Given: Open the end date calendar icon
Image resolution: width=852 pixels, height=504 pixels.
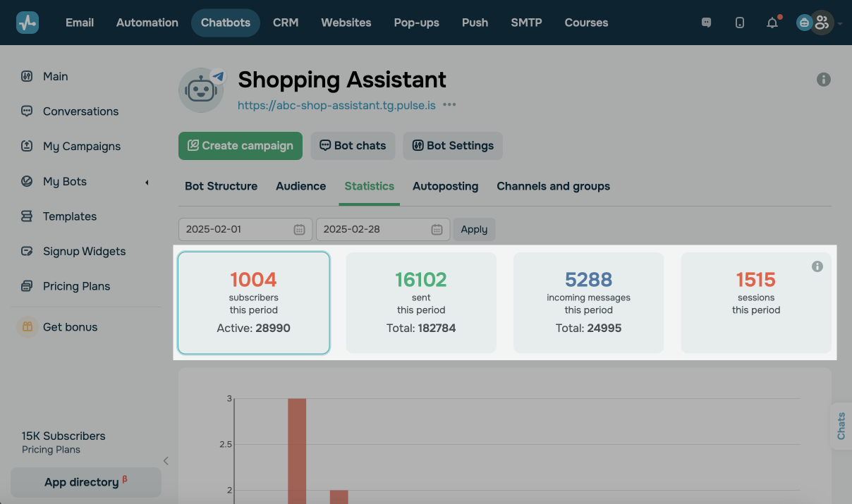Looking at the screenshot, I should pyautogui.click(x=437, y=229).
